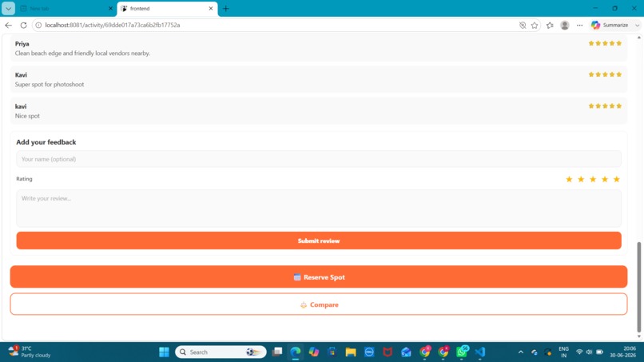Open the Settings and more ellipsis menu
Screen dimensions: 644x362
click(579, 25)
